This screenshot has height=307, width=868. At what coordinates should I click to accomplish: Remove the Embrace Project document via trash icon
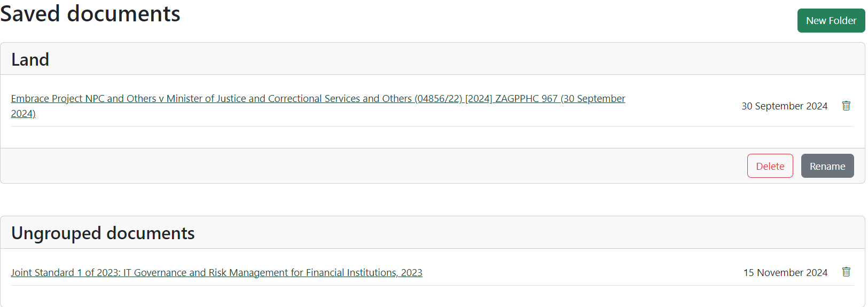(846, 106)
